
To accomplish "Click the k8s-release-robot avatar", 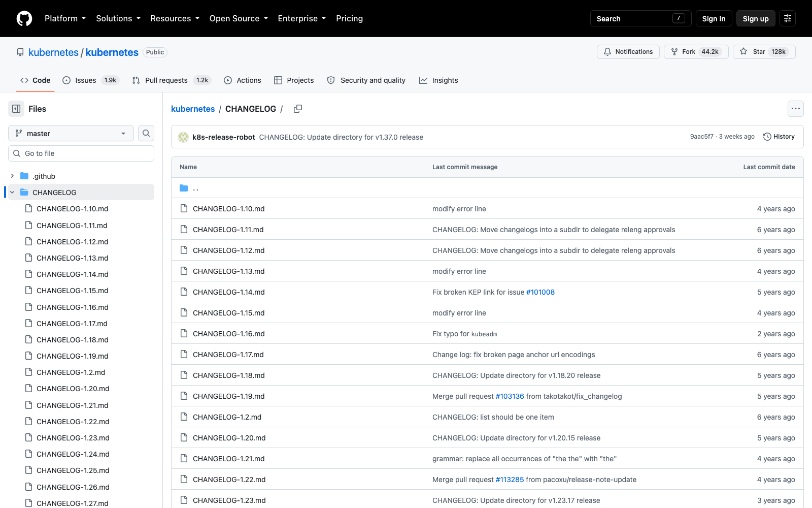I will tap(183, 137).
